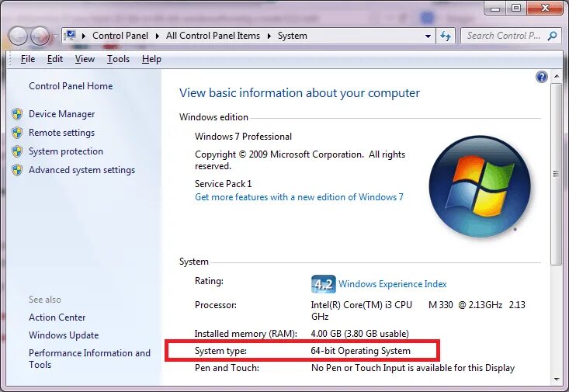Click the No Pen or Touch Input text

(413, 368)
